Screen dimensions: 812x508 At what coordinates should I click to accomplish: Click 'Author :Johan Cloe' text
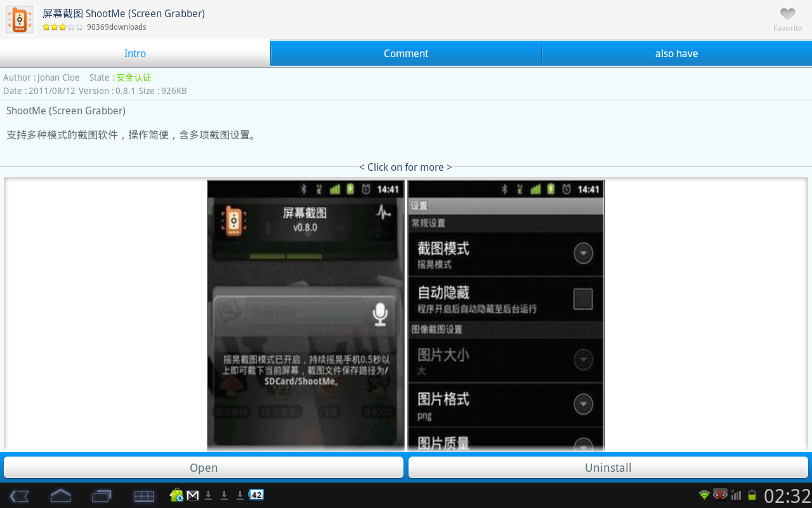(x=41, y=77)
